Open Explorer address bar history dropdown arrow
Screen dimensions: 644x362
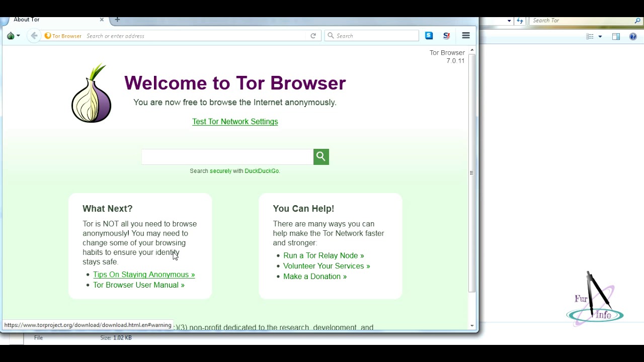[x=509, y=21]
